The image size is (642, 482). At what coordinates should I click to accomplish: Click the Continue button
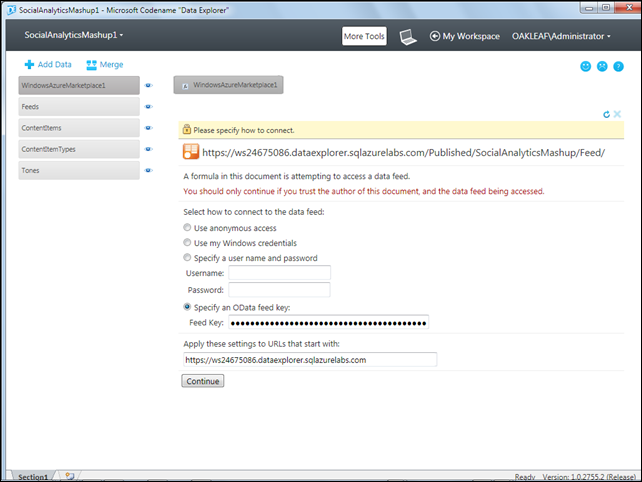pos(203,381)
